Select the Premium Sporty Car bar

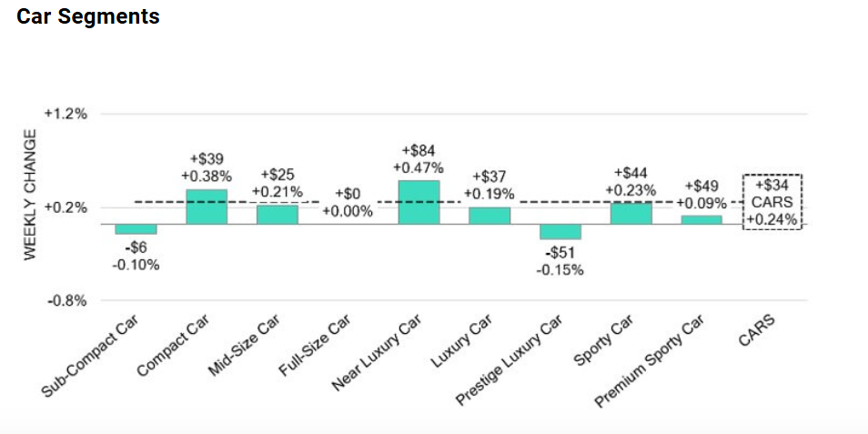(x=701, y=219)
